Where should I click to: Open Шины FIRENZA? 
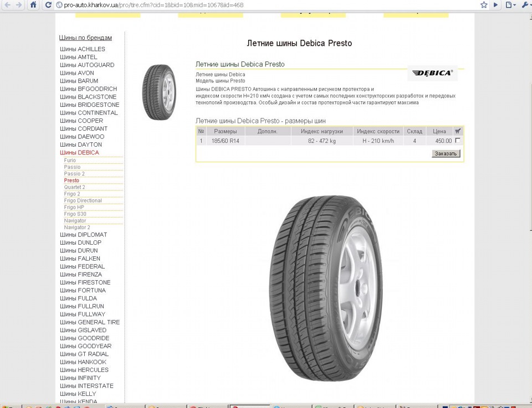pyautogui.click(x=81, y=275)
